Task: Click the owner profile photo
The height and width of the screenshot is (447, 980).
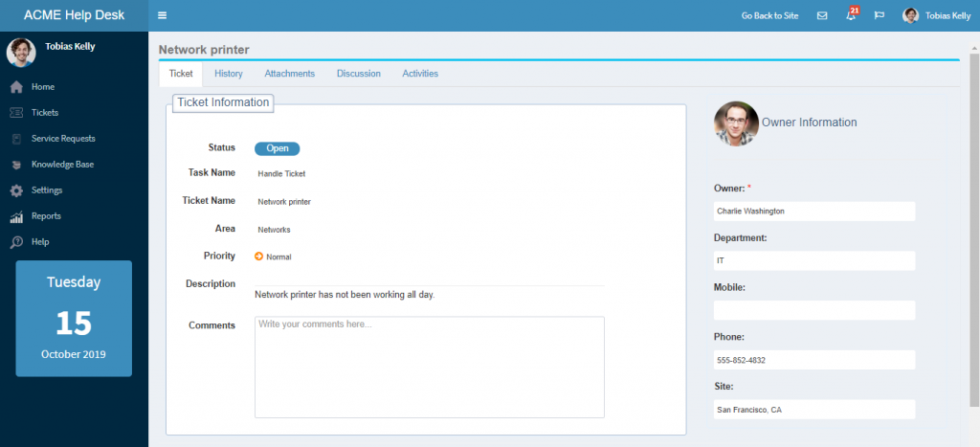Action: tap(736, 123)
